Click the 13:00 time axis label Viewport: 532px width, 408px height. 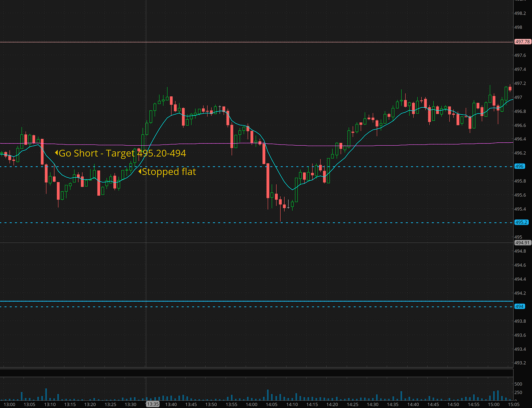tap(9, 404)
